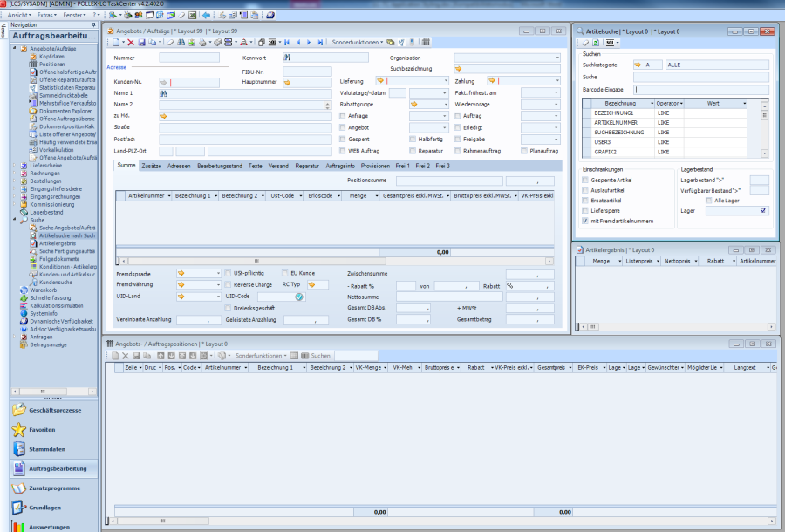Open Favoriten section in navigation sidebar
Image resolution: width=785 pixels, height=532 pixels.
[x=42, y=430]
